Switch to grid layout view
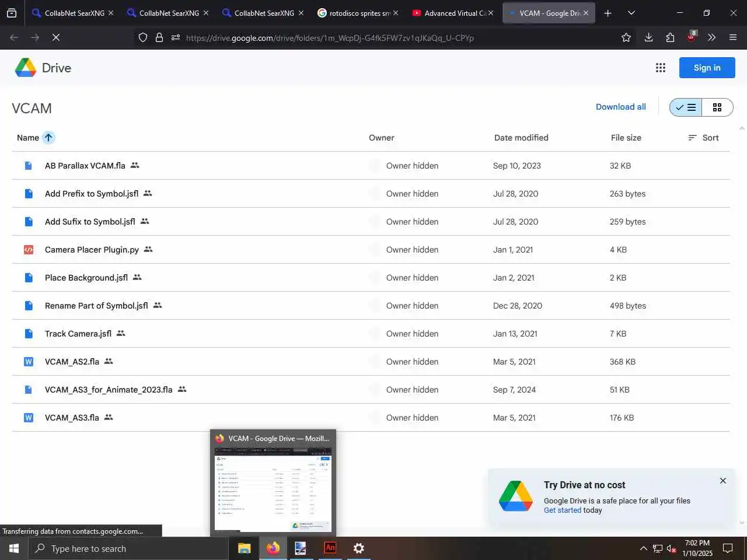Screen dimensions: 747x560 [x=717, y=107]
